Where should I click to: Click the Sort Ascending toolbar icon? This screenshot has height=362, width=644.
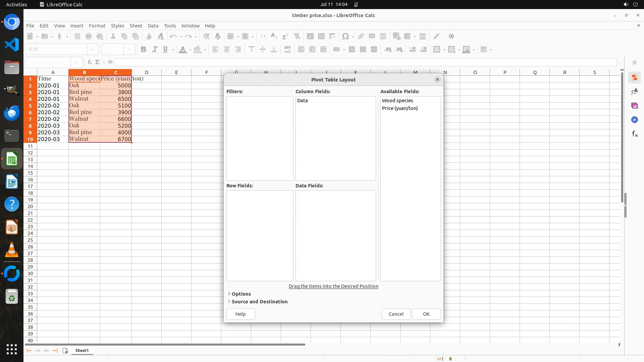coord(274,36)
